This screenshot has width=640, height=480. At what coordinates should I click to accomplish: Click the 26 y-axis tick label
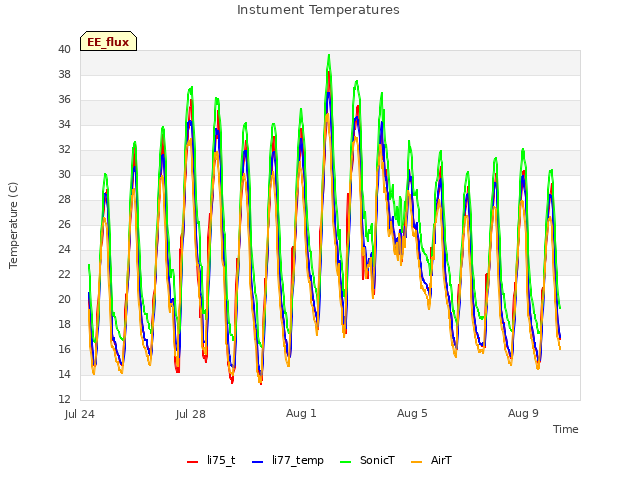click(x=64, y=224)
